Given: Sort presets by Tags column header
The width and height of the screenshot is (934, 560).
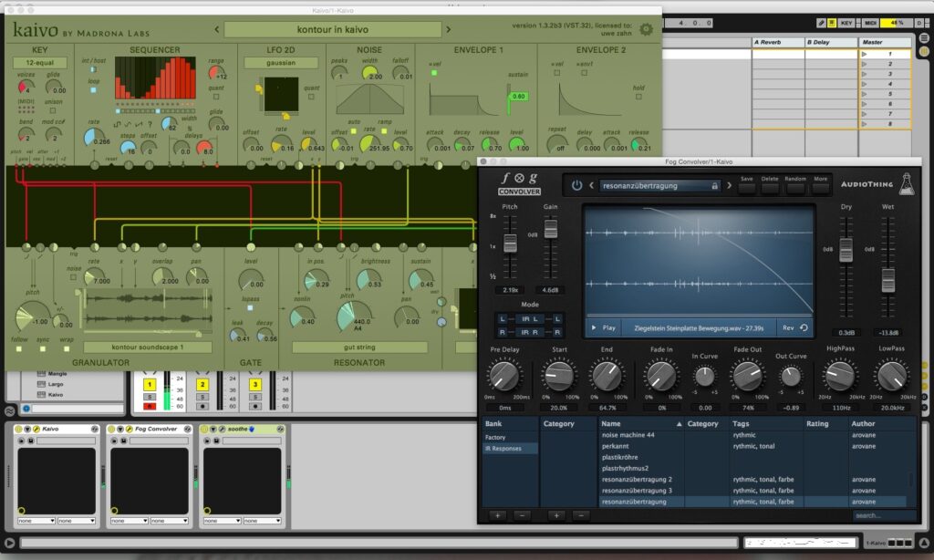Looking at the screenshot, I should click(x=766, y=423).
